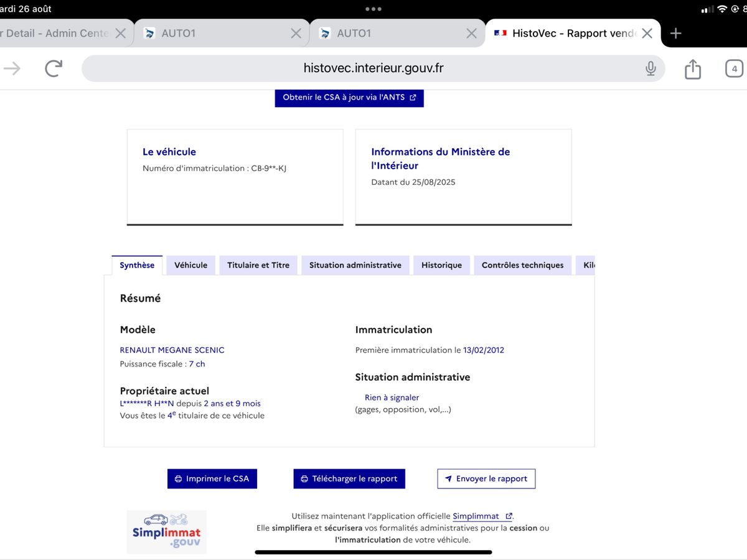Close the HistoVec tab
The image size is (747, 560).
(x=647, y=34)
